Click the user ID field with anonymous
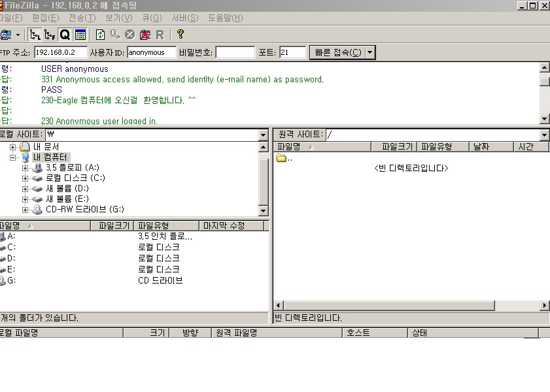This screenshot has width=550, height=392. (152, 52)
